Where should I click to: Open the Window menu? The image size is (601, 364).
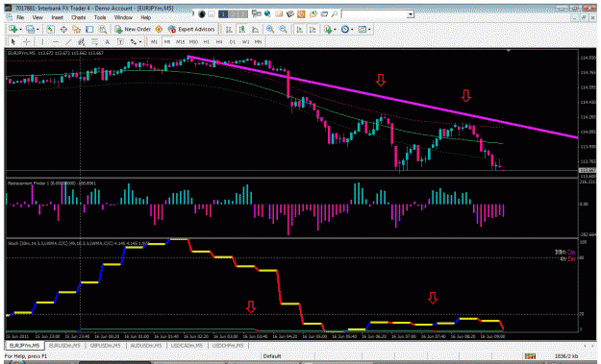tap(123, 17)
